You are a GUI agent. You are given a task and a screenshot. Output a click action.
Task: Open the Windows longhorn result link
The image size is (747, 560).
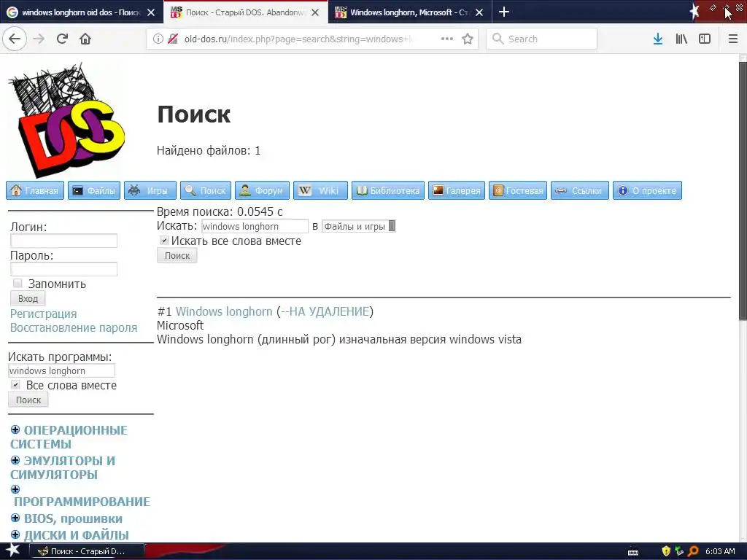tap(224, 311)
